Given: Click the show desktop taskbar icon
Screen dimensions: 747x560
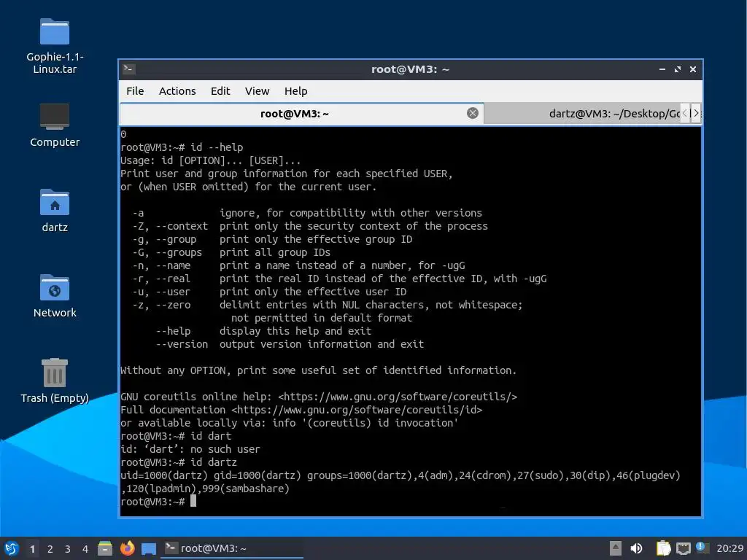Looking at the screenshot, I should [149, 549].
